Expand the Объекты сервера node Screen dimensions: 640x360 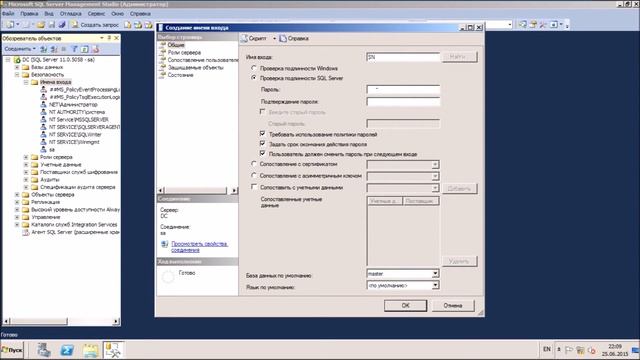tap(17, 195)
